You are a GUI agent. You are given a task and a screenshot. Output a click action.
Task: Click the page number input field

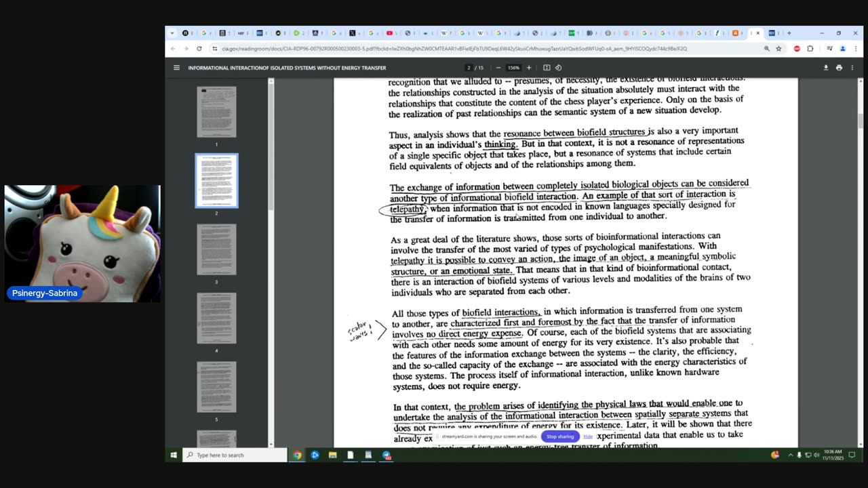click(469, 68)
